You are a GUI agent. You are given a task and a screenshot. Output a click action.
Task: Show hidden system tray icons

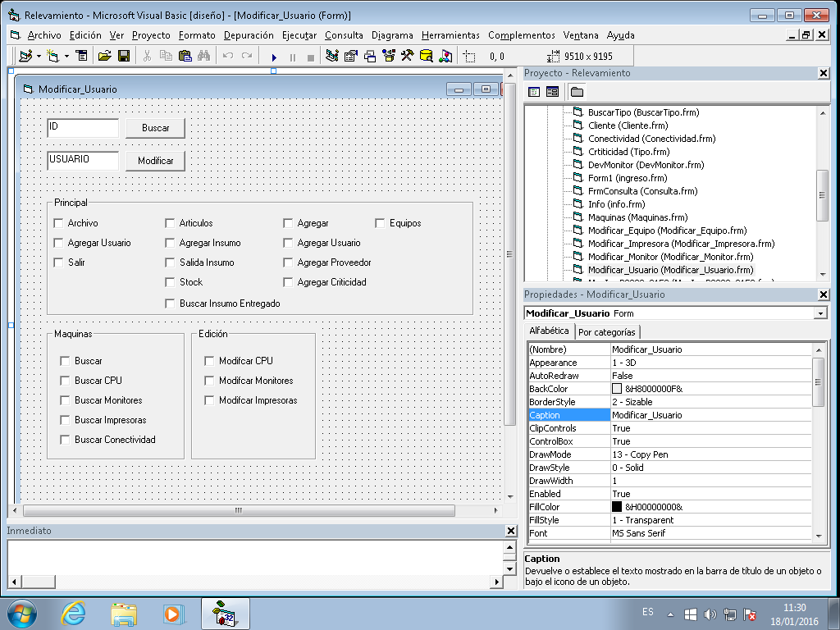point(670,614)
